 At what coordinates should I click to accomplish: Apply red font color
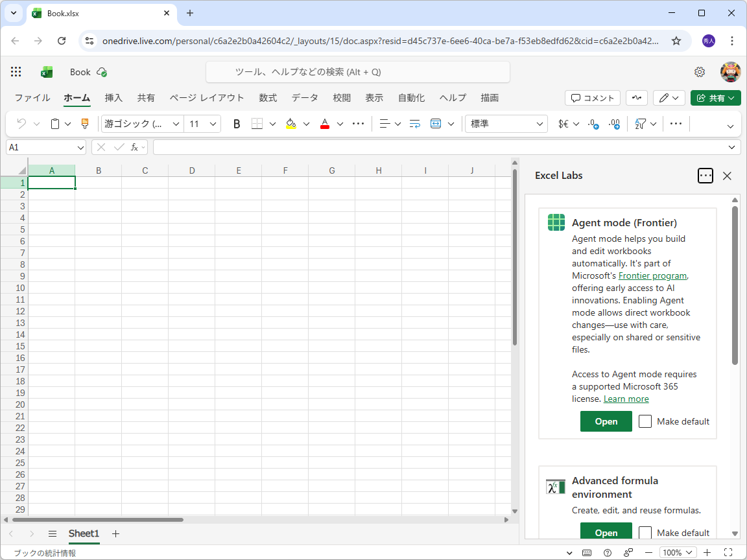[325, 124]
